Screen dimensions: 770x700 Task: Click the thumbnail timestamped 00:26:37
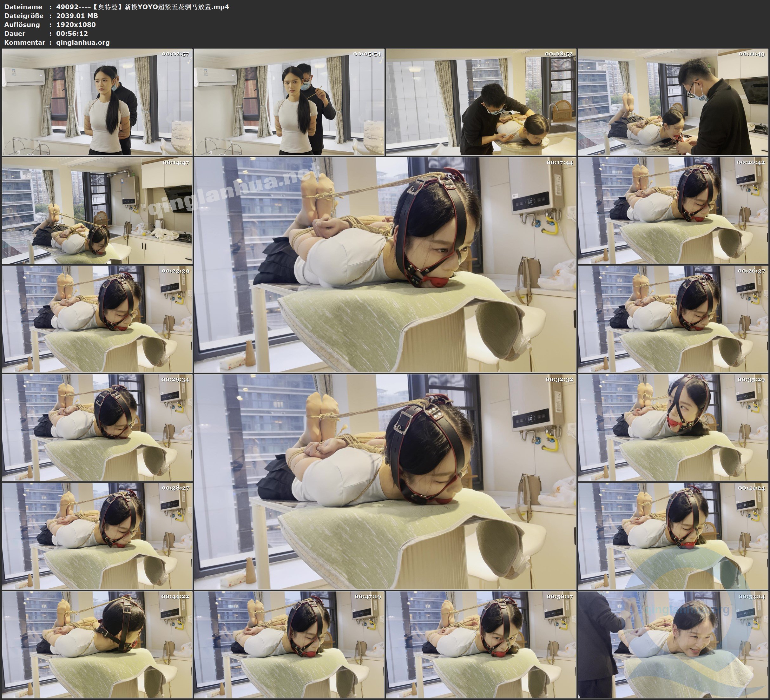pyautogui.click(x=673, y=319)
